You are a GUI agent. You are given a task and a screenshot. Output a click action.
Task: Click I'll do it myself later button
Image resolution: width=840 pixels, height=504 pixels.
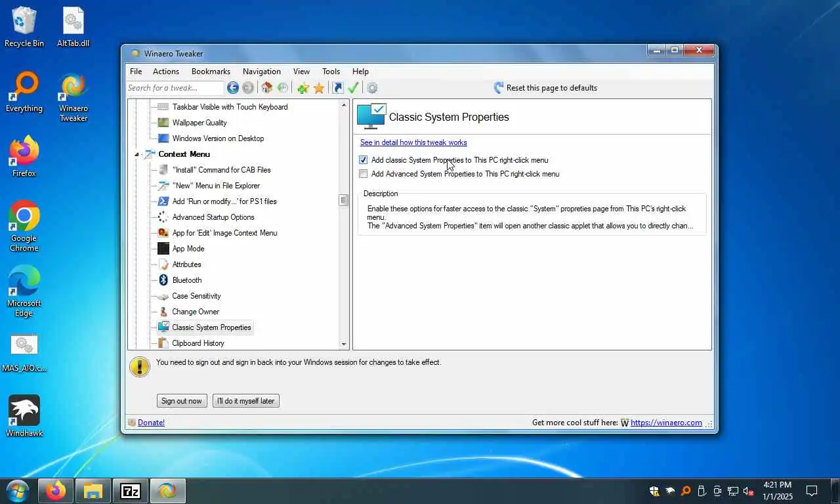click(x=246, y=401)
